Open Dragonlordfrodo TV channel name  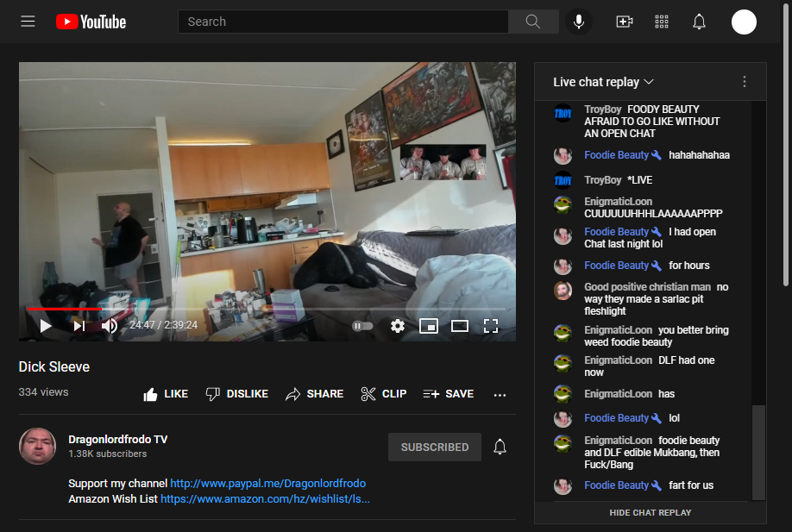coord(117,440)
